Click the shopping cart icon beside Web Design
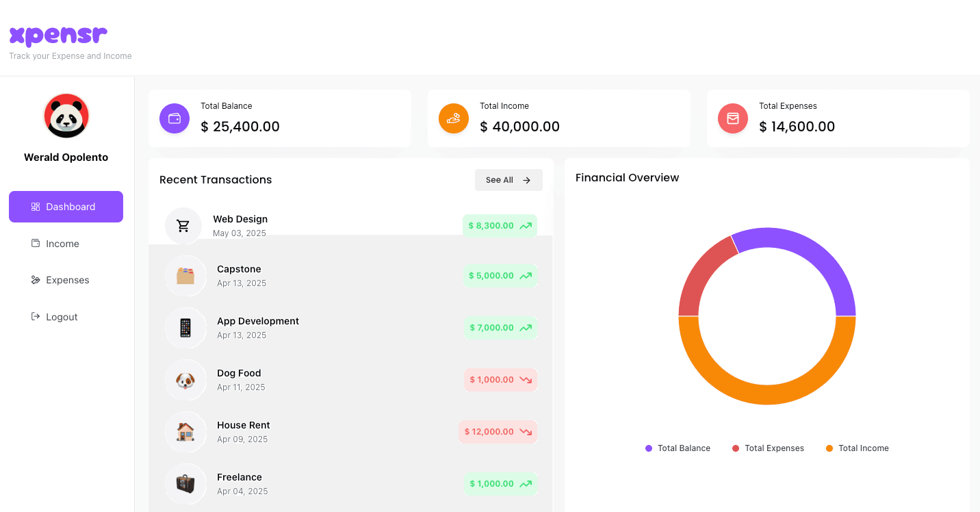980x512 pixels. [183, 225]
